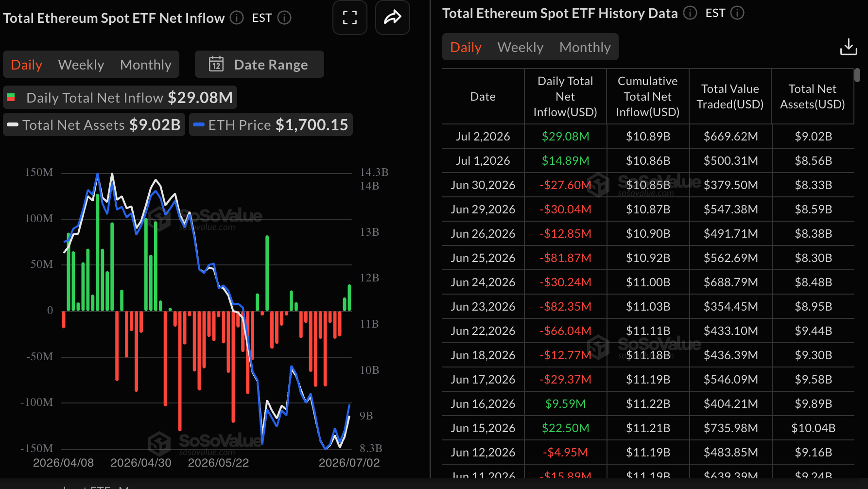Image resolution: width=868 pixels, height=489 pixels.
Task: Select the $669.62M traded value cell
Action: pyautogui.click(x=730, y=137)
